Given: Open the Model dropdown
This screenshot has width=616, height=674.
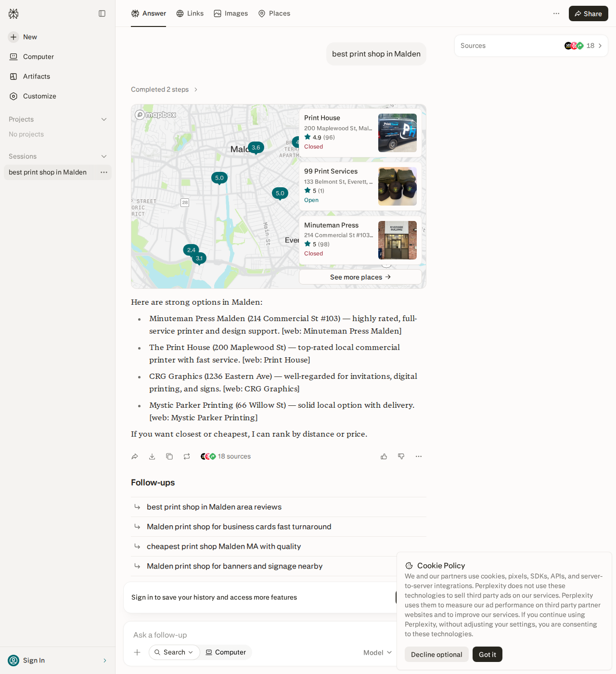Looking at the screenshot, I should 378,652.
